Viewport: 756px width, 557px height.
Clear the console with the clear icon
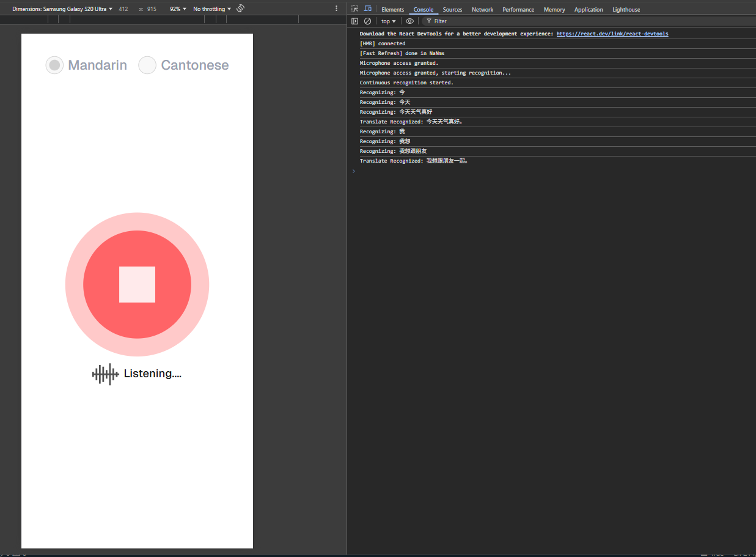click(x=367, y=21)
